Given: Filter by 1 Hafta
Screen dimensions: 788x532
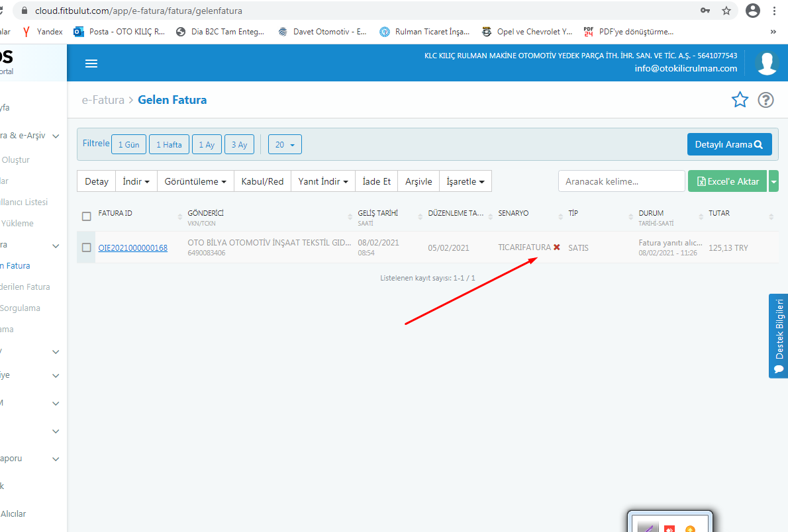Looking at the screenshot, I should click(169, 145).
